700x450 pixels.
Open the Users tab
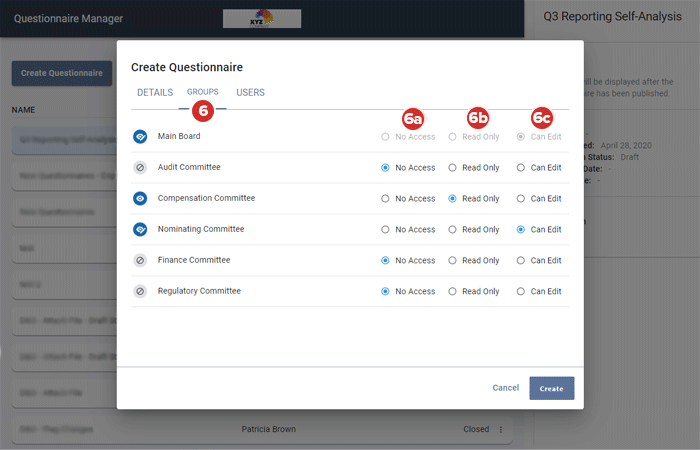(250, 93)
